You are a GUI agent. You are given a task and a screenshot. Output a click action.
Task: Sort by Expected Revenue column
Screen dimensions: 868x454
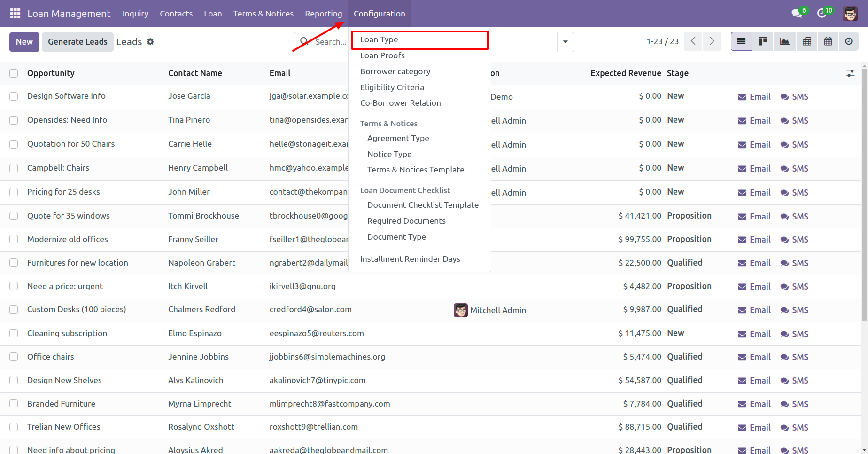(x=626, y=73)
